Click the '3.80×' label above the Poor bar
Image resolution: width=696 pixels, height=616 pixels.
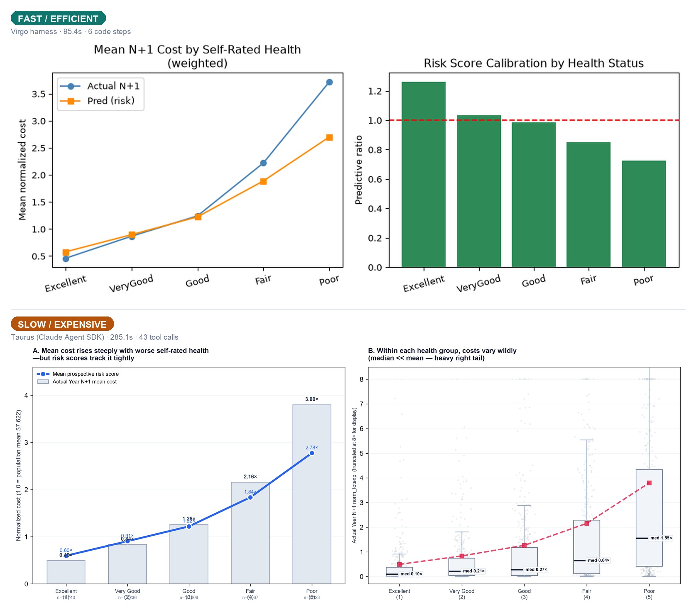pyautogui.click(x=312, y=399)
